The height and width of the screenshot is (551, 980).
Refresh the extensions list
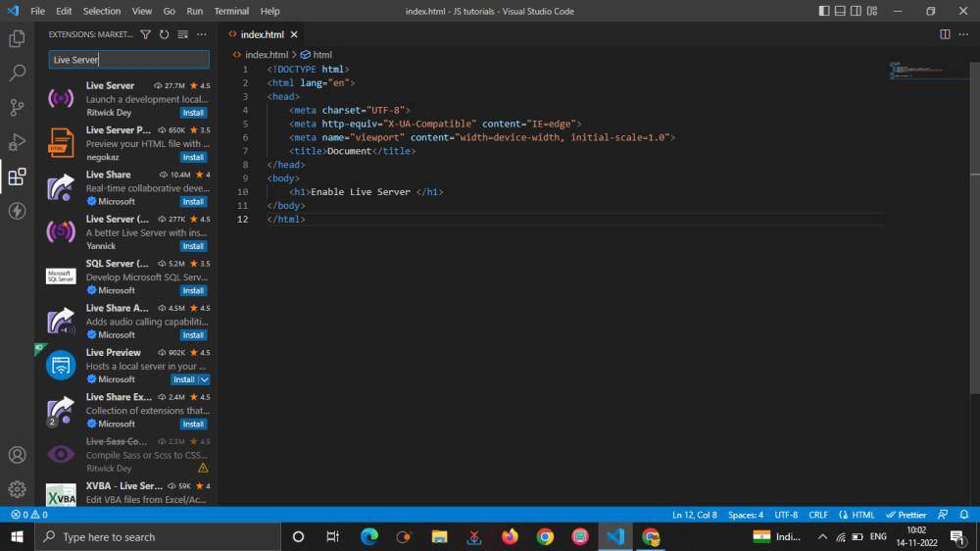pyautogui.click(x=164, y=34)
